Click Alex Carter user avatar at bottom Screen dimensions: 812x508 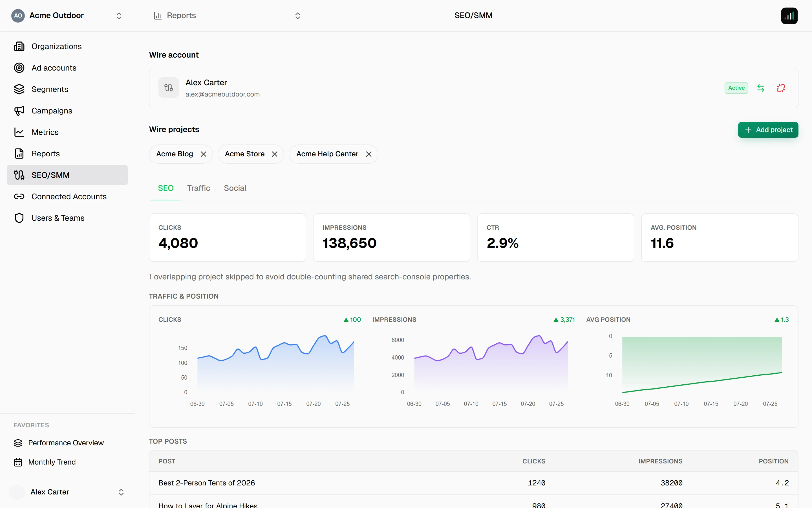point(17,492)
